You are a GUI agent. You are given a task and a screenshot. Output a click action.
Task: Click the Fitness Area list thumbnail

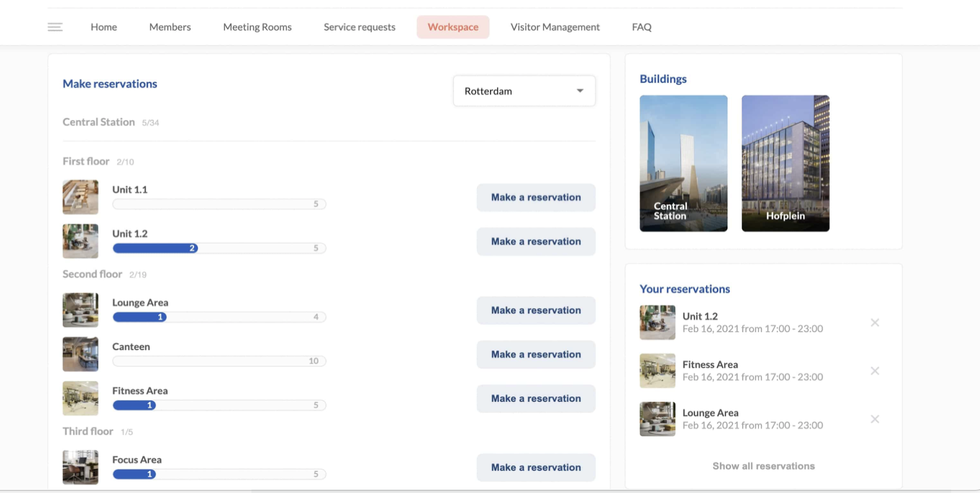click(x=80, y=398)
